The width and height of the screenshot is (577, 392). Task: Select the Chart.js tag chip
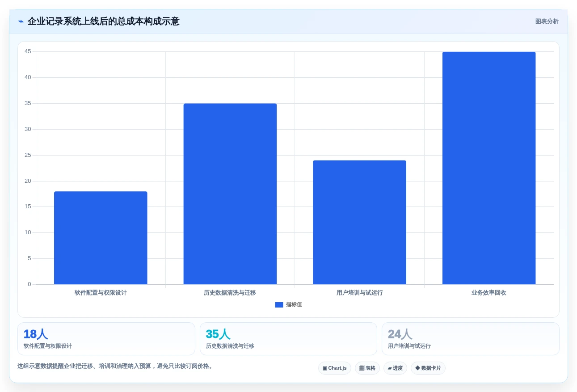click(x=335, y=368)
